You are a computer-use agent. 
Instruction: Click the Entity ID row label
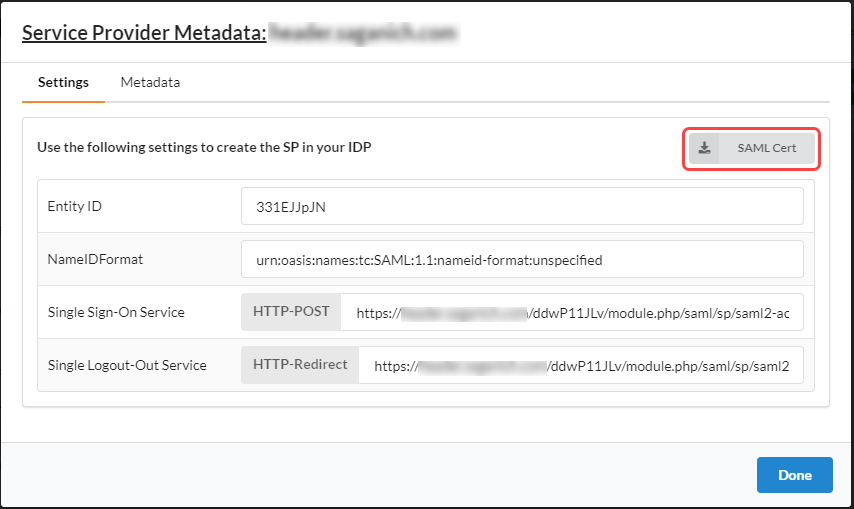point(75,207)
